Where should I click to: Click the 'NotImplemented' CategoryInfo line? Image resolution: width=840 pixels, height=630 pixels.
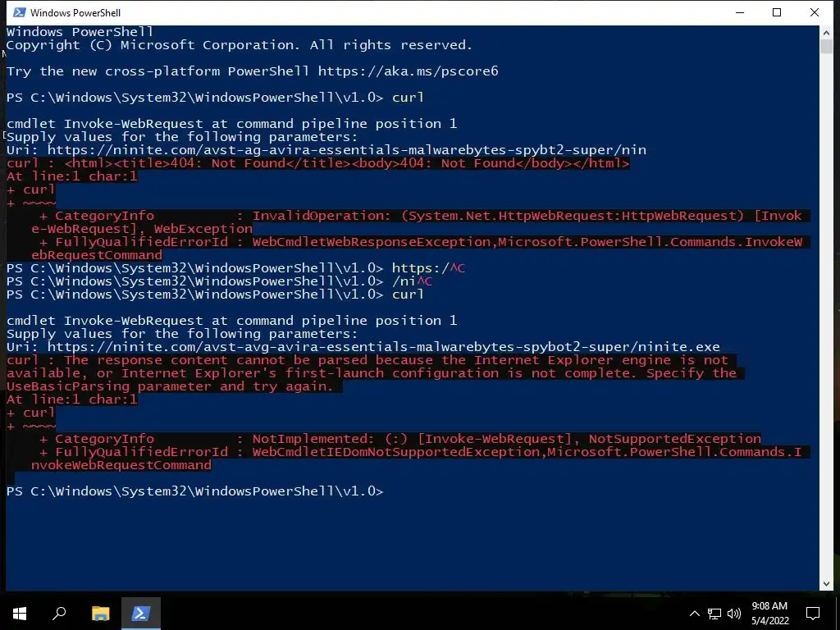point(400,439)
